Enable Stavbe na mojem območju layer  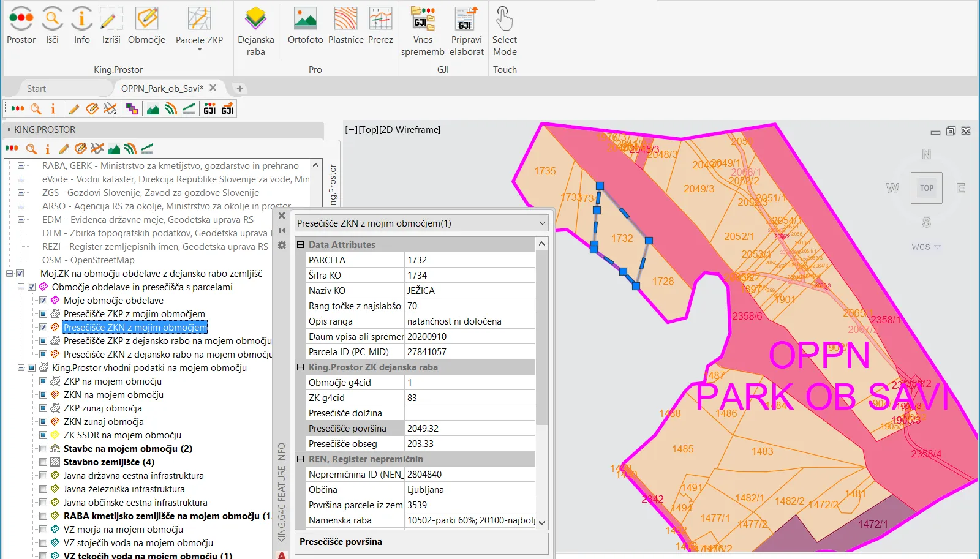[x=43, y=449]
